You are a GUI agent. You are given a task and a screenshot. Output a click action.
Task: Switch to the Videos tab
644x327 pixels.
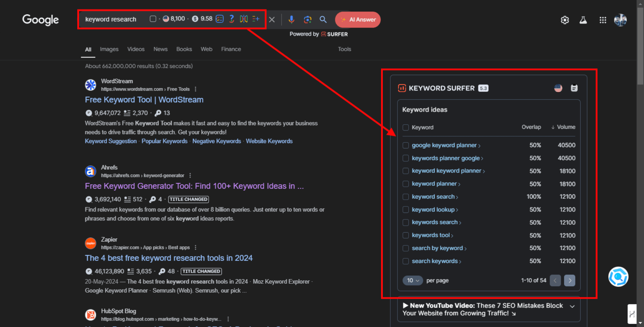[x=136, y=49]
